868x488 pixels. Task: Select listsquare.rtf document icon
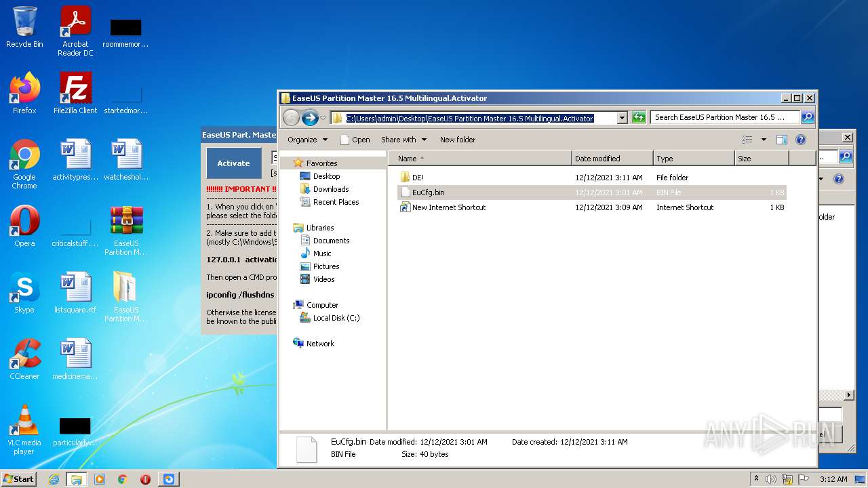point(75,292)
